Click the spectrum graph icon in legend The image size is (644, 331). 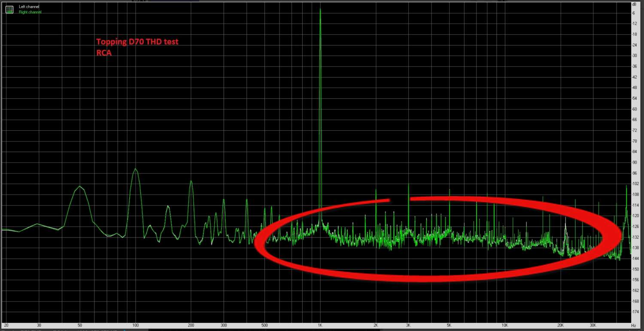[9, 9]
